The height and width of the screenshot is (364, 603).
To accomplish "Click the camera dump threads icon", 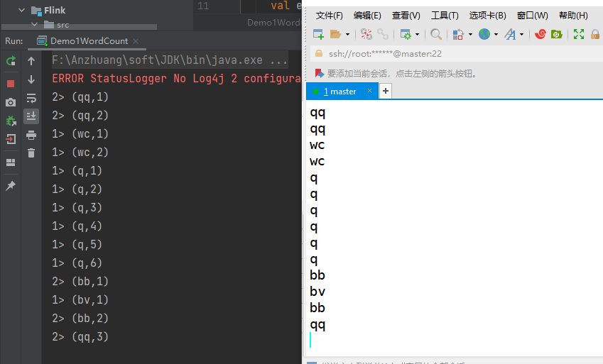I will [x=11, y=102].
